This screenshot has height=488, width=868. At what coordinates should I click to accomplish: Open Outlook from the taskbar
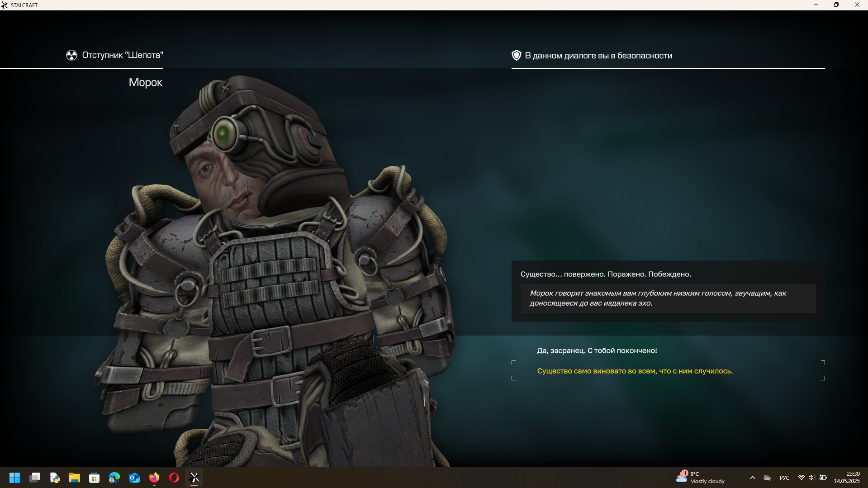pyautogui.click(x=134, y=478)
